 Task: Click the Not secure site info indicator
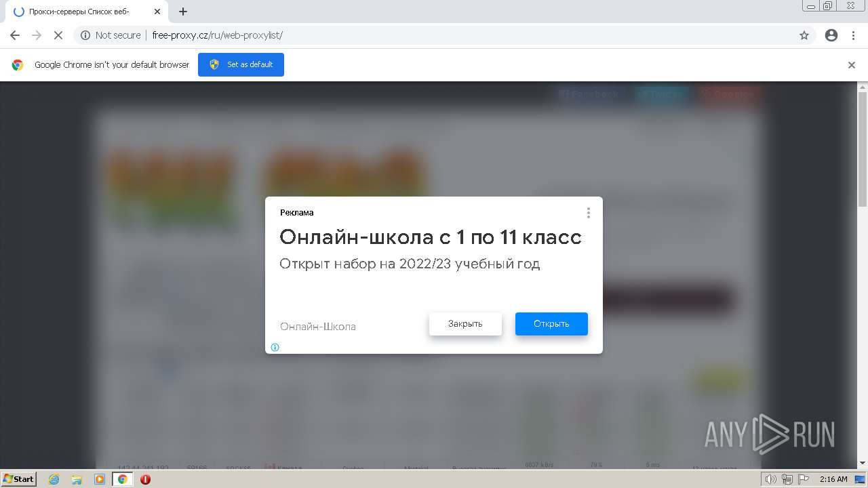point(111,35)
